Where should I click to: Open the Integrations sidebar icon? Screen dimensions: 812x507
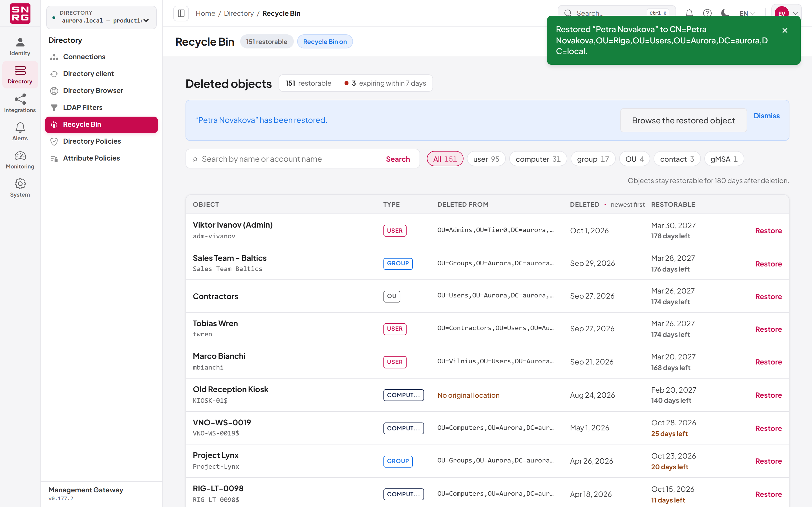pos(20,103)
